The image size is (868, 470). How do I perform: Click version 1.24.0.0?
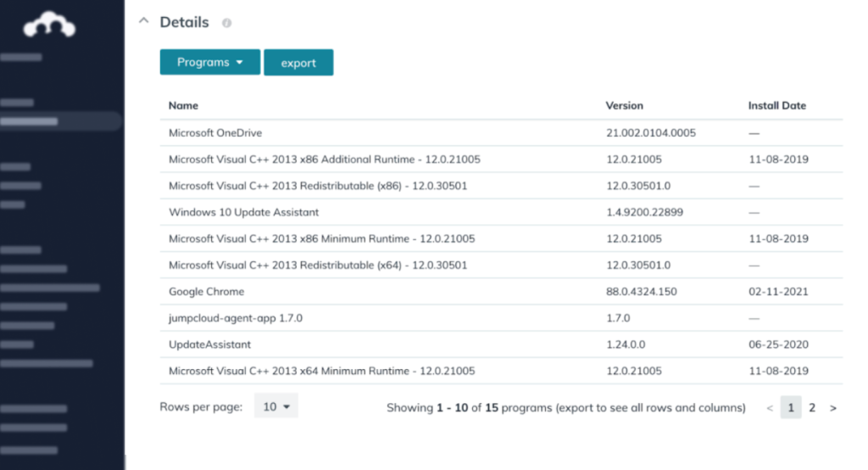626,344
